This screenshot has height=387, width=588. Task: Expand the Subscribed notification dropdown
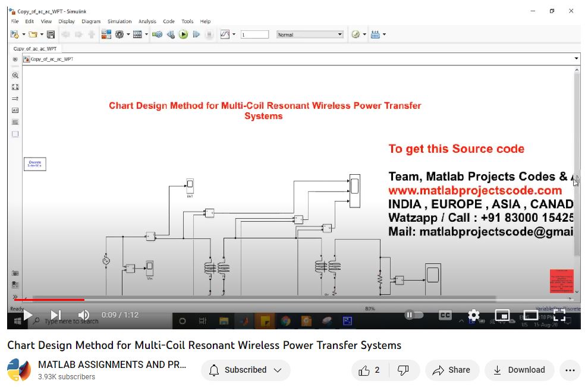[x=246, y=370]
